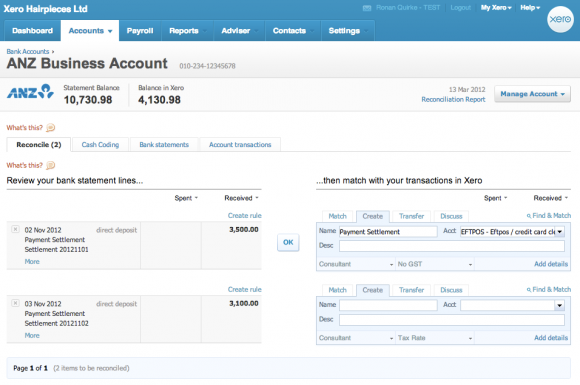Open the Tax Rate dropdown in second transaction
The width and height of the screenshot is (580, 385).
[x=435, y=338]
